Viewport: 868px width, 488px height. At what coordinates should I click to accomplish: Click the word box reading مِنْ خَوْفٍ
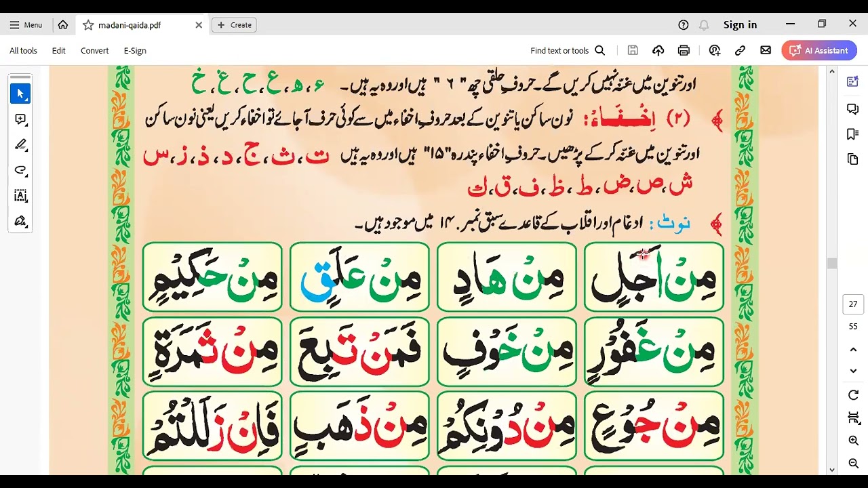[507, 351]
